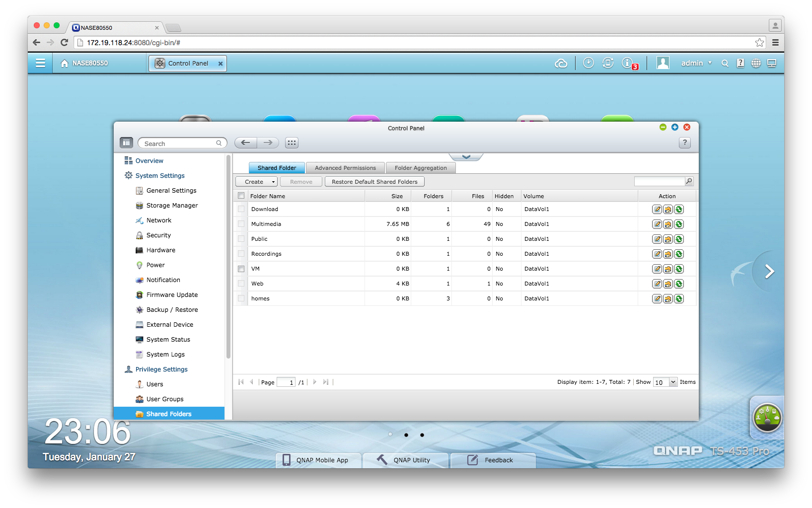The width and height of the screenshot is (812, 508).
Task: Sort by Folder Name column header
Action: pos(306,196)
